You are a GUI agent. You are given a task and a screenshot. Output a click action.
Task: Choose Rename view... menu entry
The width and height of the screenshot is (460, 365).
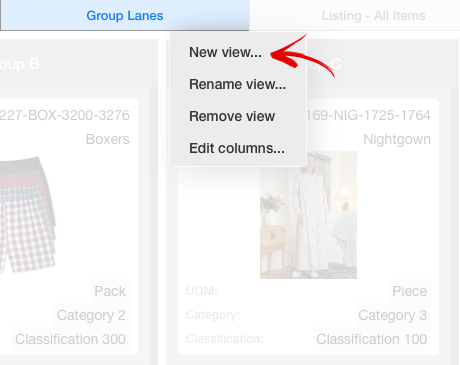pyautogui.click(x=237, y=84)
